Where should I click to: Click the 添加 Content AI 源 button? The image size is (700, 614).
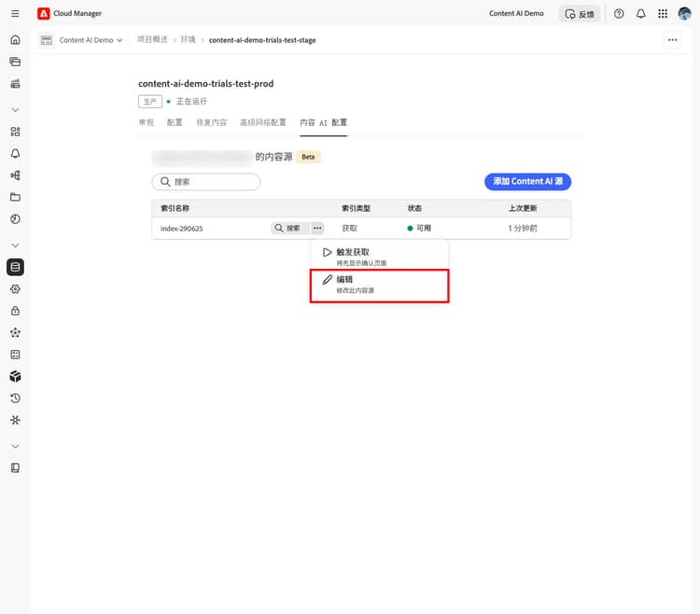tap(527, 182)
